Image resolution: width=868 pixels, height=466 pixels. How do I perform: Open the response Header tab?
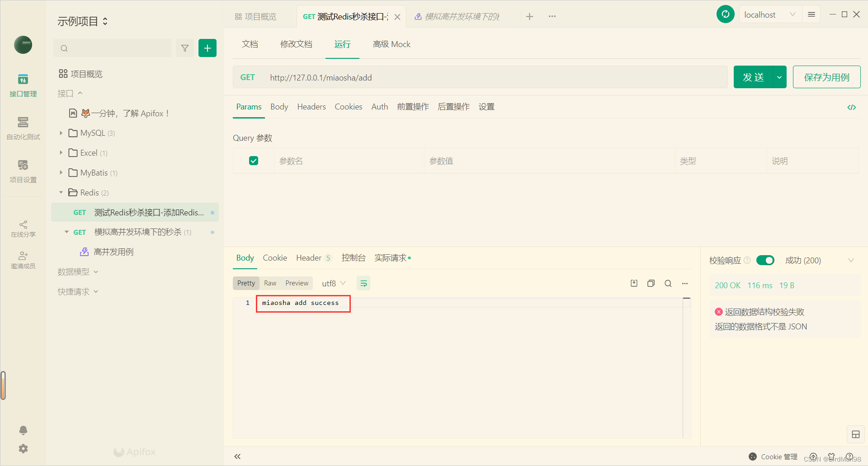pyautogui.click(x=313, y=258)
